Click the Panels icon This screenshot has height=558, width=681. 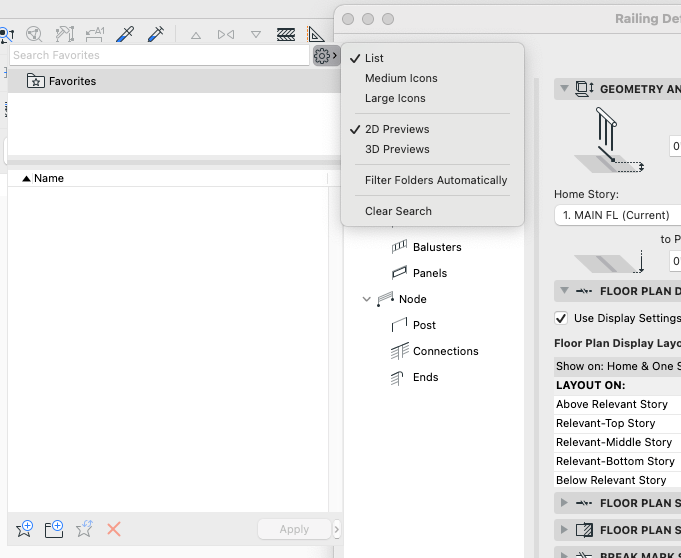coord(399,273)
